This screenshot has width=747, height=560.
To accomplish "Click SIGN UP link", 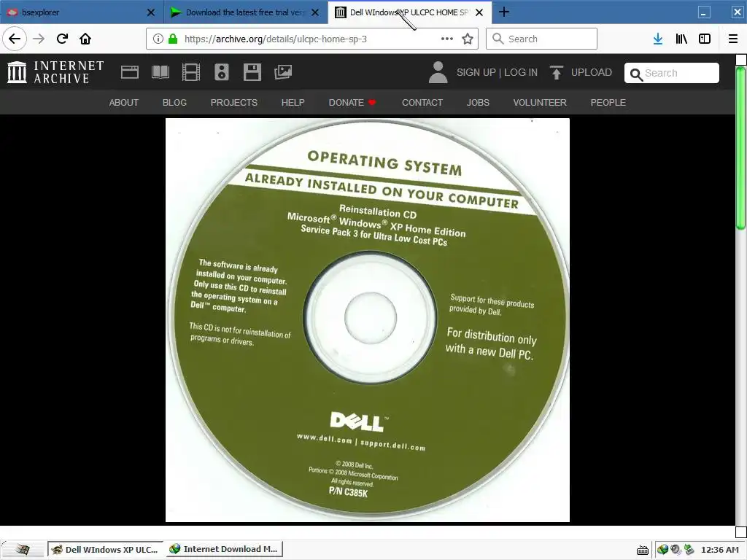I will [x=476, y=72].
